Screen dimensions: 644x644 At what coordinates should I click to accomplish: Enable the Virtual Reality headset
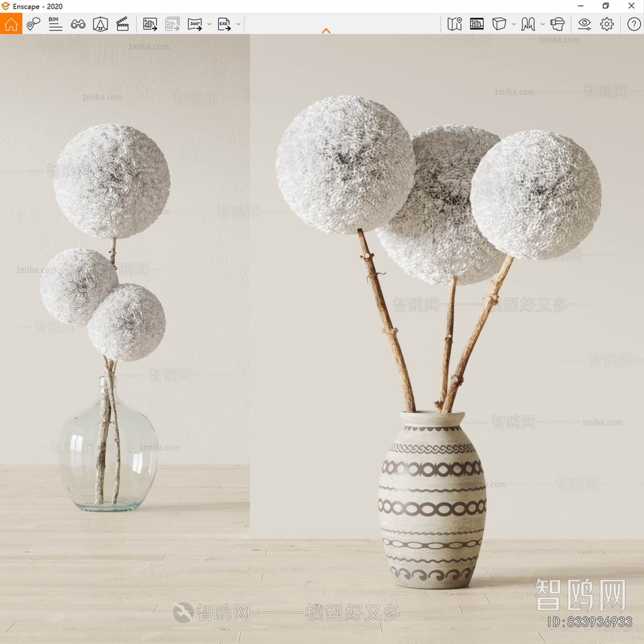557,24
